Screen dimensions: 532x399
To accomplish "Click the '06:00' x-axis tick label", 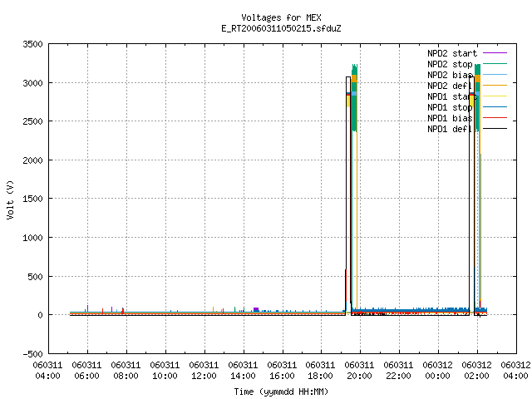I will point(86,377).
